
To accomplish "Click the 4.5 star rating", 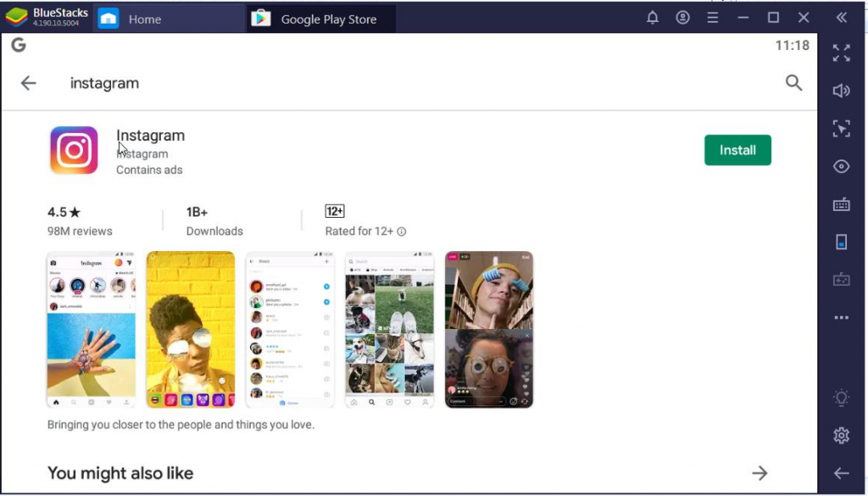I will (x=64, y=212).
